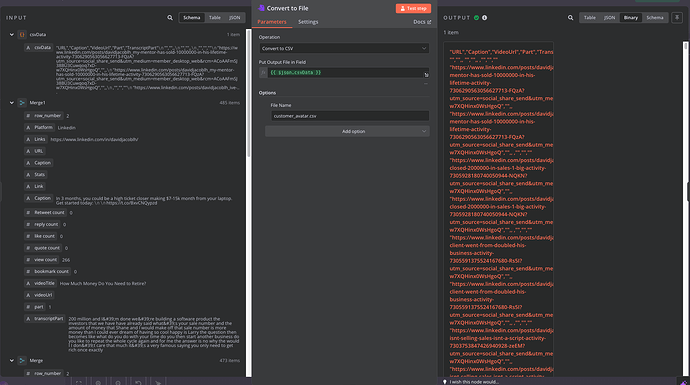The width and height of the screenshot is (690, 385).
Task: Select the Stats field pill
Action: 36,175
